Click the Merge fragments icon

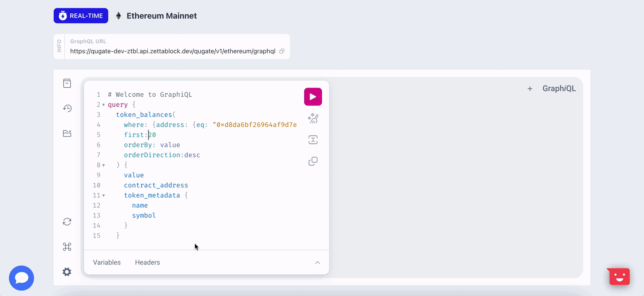(x=313, y=140)
